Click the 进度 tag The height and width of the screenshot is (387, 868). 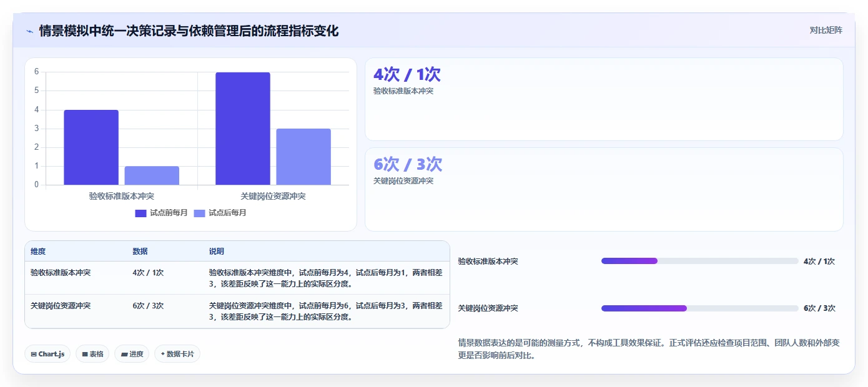click(132, 354)
